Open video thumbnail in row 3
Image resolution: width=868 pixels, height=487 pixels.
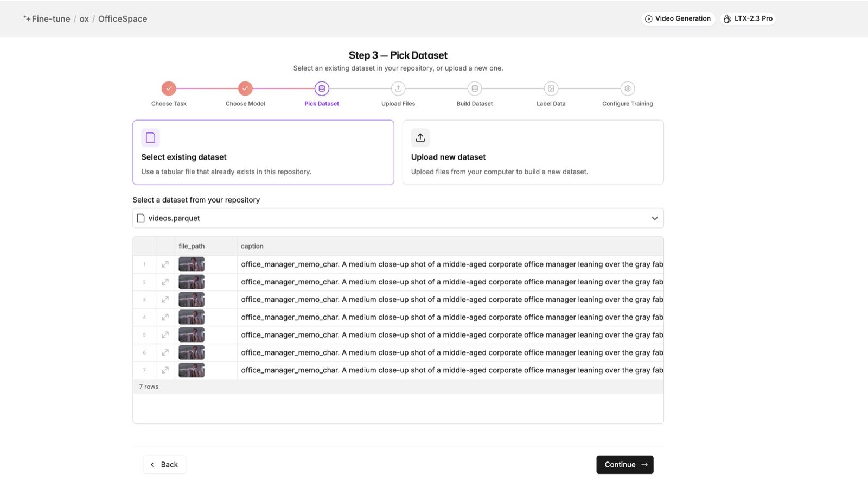192,300
